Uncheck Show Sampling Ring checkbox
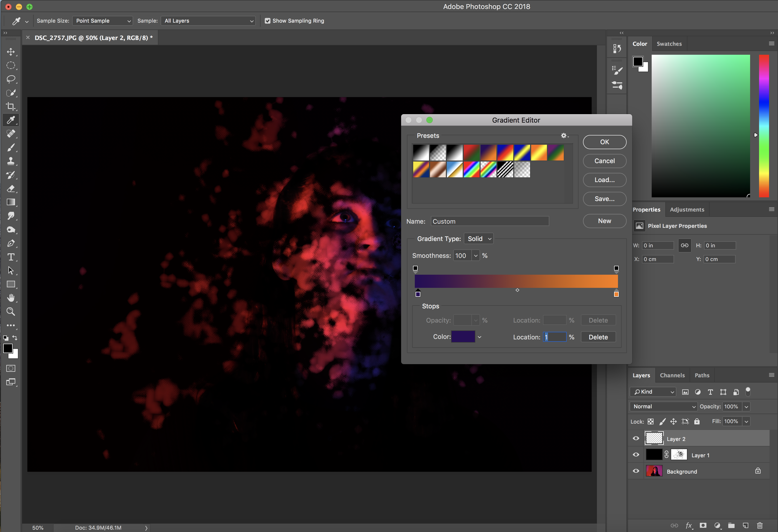The width and height of the screenshot is (778, 532). point(267,21)
